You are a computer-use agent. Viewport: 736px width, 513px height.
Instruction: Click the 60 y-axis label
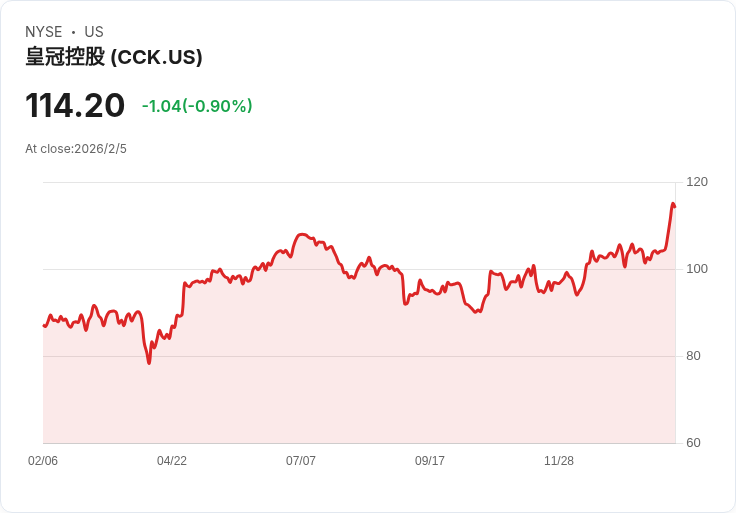[693, 443]
